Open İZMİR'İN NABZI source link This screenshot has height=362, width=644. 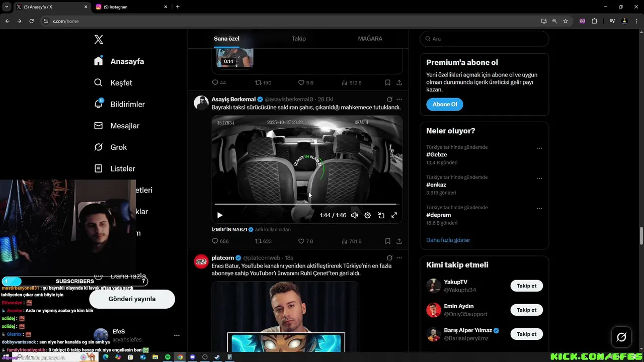[229, 229]
